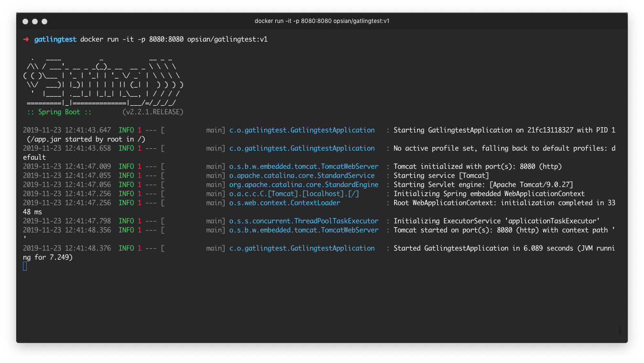Click the timestamp '2019-11-23 12:41:43.647'
This screenshot has height=363, width=644.
click(x=67, y=130)
